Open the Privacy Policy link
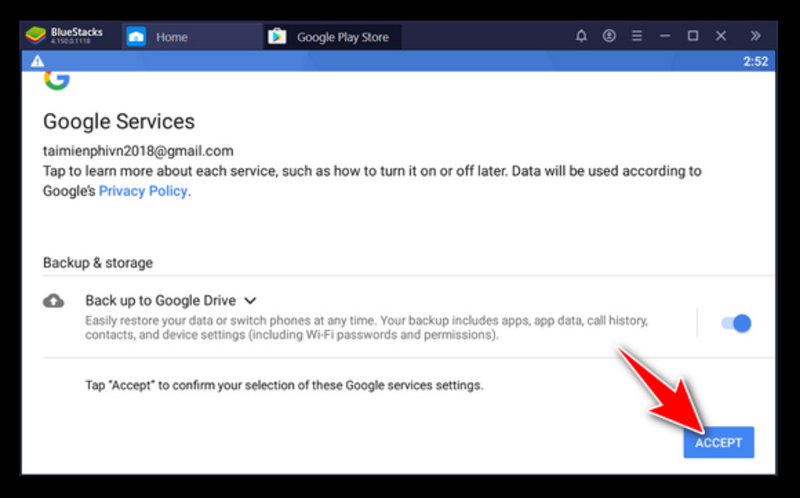 pyautogui.click(x=143, y=191)
